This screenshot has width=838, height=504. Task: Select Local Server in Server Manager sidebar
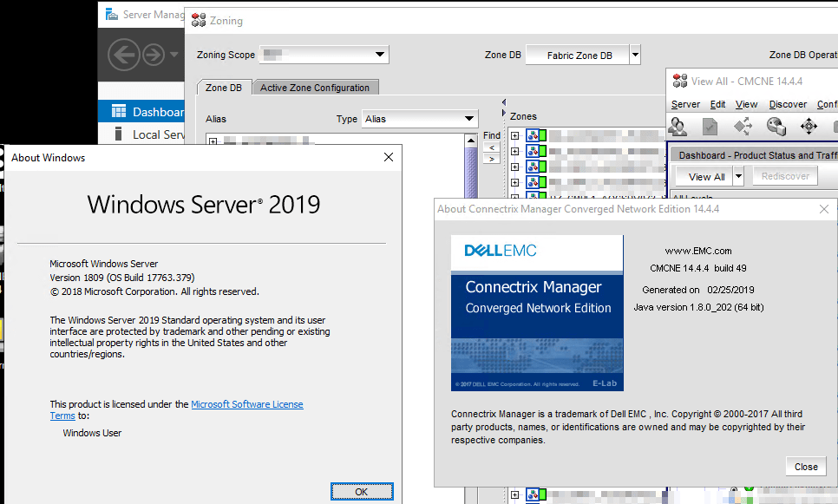pos(141,134)
